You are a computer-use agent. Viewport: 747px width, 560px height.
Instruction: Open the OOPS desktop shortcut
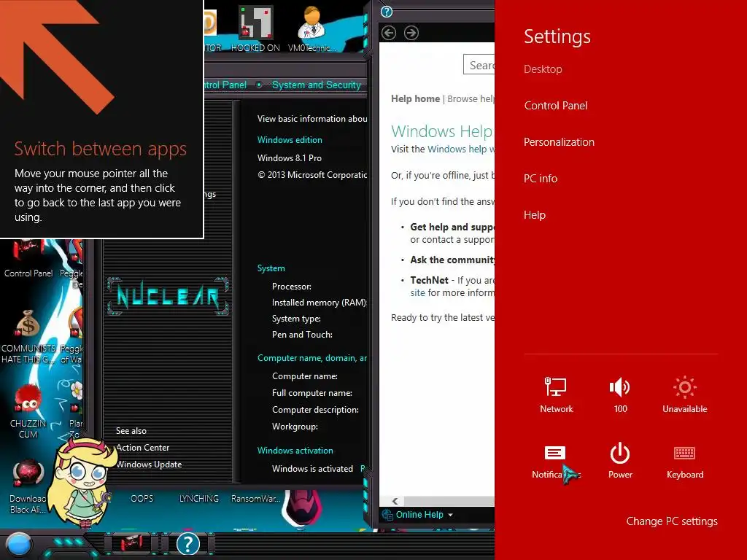[142, 499]
